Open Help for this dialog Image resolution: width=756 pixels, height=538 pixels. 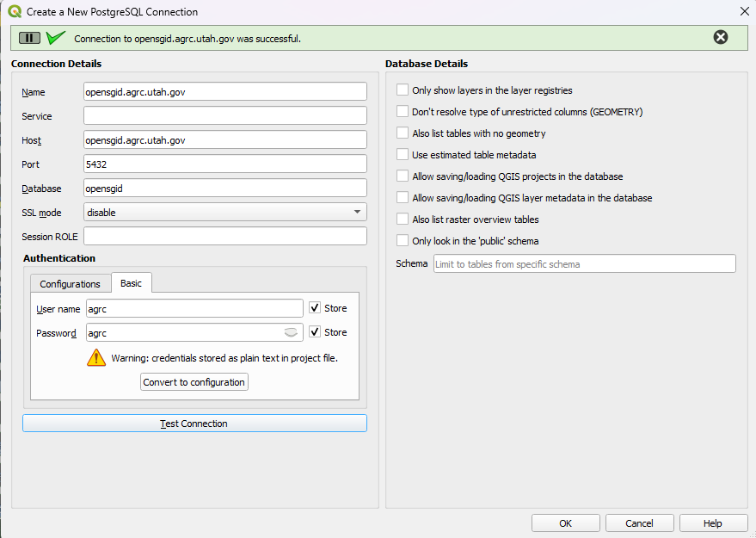713,523
